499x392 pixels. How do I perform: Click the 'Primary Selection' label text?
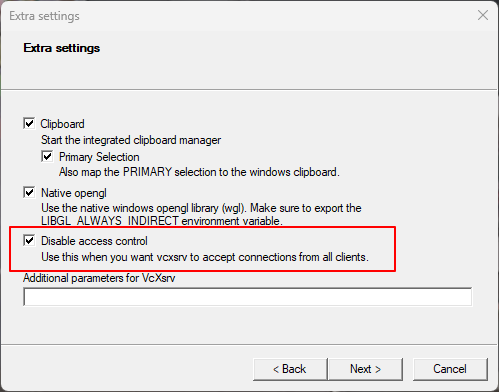[99, 157]
